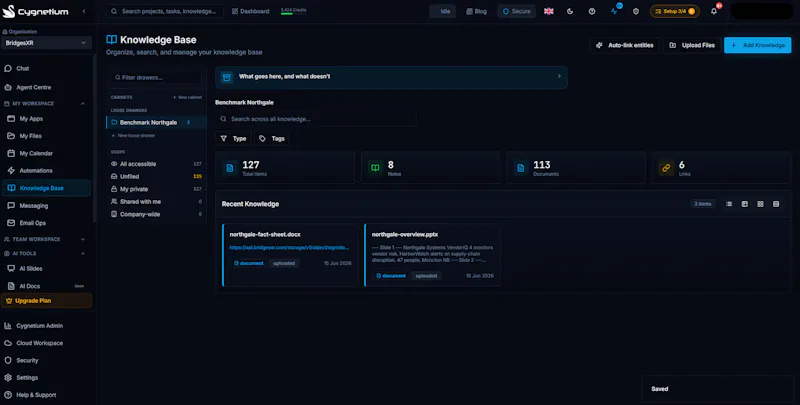Click the global search projects field
The height and width of the screenshot is (405, 800).
(x=165, y=11)
